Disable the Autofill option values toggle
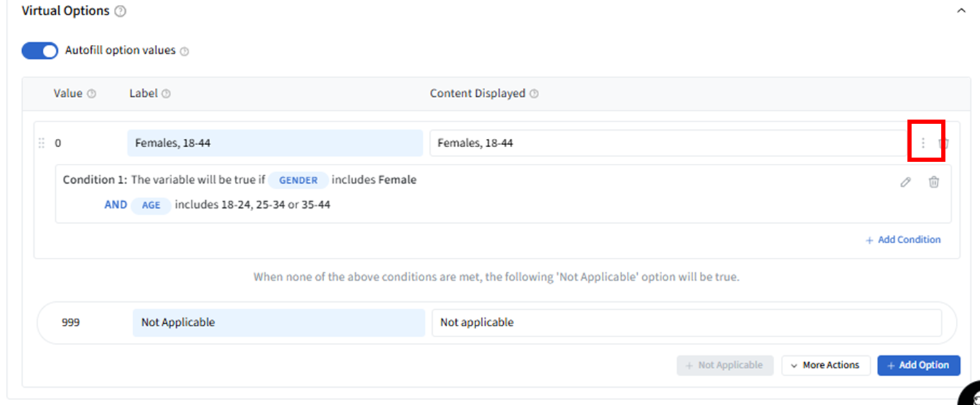The image size is (980, 405). (x=40, y=51)
